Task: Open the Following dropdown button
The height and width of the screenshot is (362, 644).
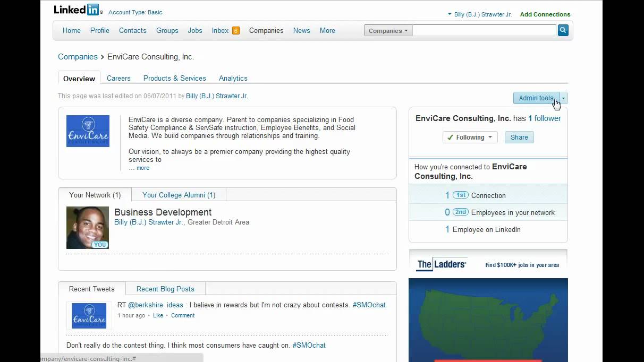Action: point(470,137)
